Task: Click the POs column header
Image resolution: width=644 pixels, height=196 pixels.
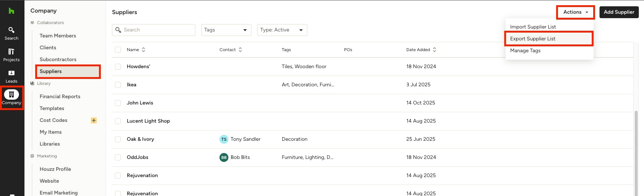Action: point(348,50)
